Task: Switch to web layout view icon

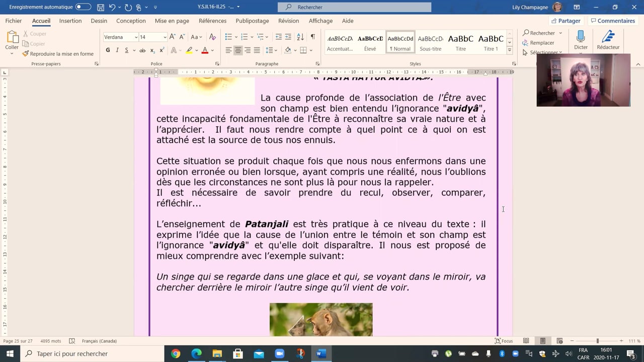Action: pos(559,341)
